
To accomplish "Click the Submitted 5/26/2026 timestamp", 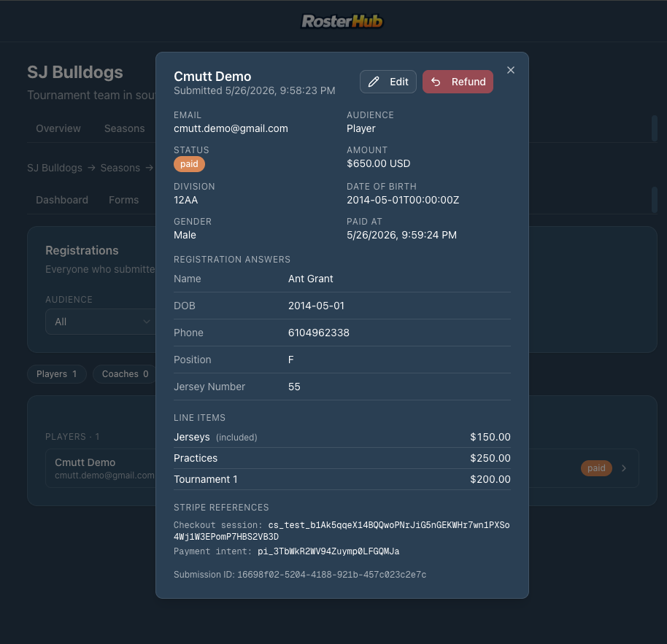I will tap(255, 90).
